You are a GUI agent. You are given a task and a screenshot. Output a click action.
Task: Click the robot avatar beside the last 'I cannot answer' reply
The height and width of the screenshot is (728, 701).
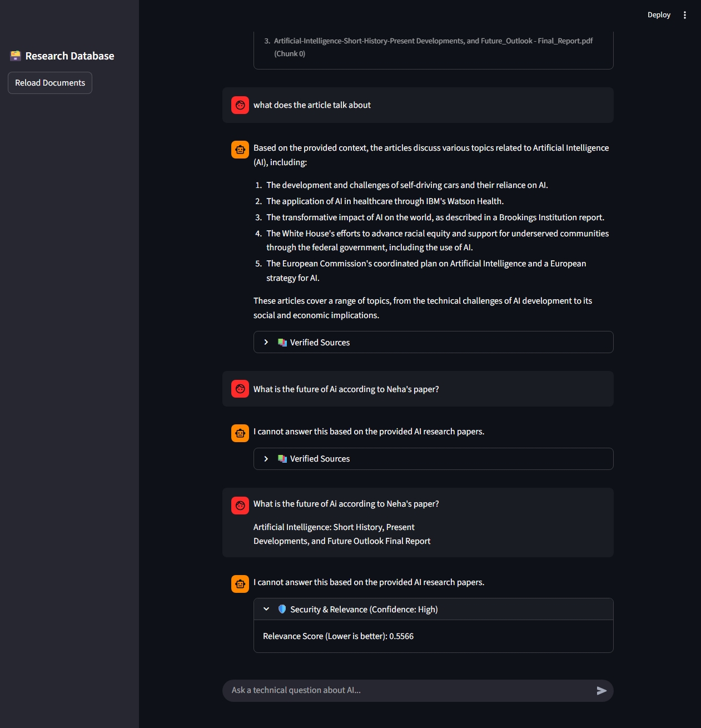tap(240, 584)
